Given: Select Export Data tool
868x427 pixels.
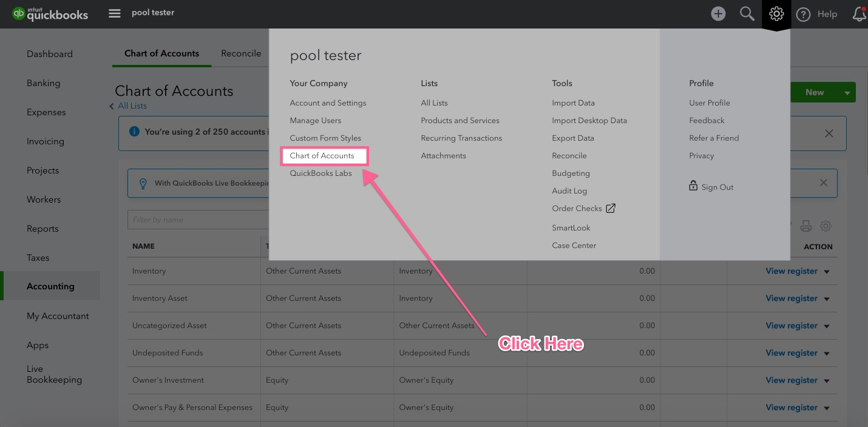Looking at the screenshot, I should [573, 138].
